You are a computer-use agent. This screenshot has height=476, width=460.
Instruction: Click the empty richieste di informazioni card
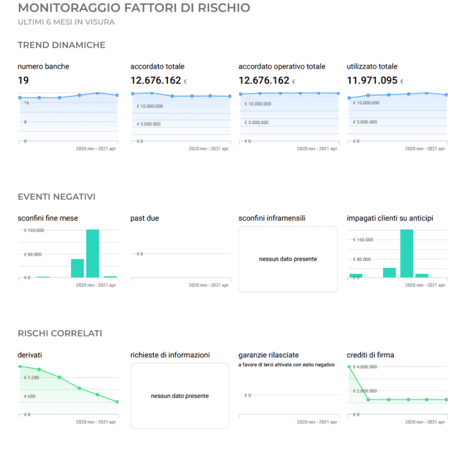(180, 396)
